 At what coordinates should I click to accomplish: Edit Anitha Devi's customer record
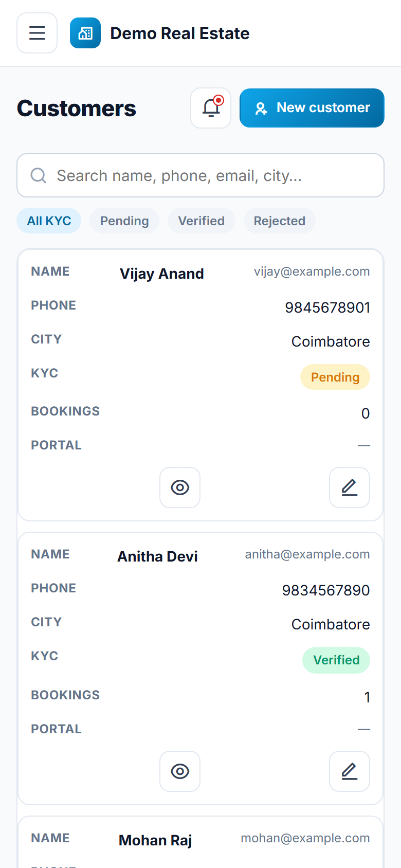(x=350, y=771)
